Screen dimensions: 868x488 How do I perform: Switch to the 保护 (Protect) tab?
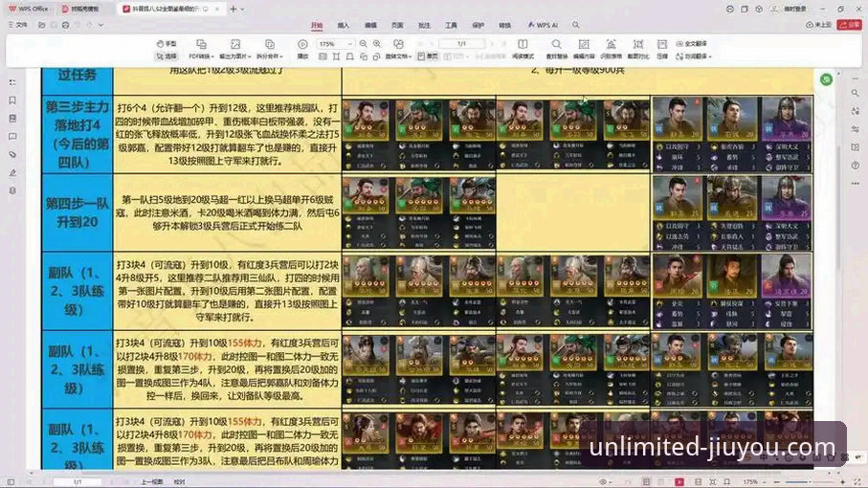point(478,26)
